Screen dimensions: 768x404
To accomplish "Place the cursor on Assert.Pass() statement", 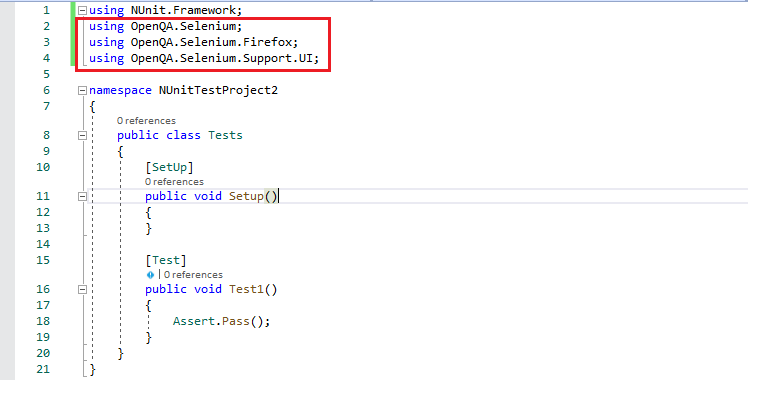I will pyautogui.click(x=221, y=321).
